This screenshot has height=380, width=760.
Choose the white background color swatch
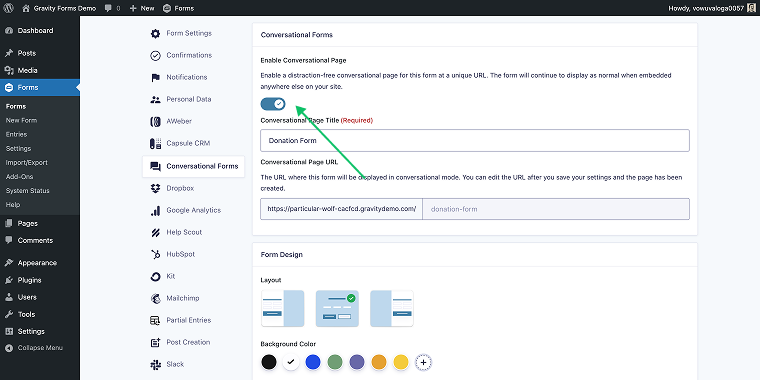291,362
